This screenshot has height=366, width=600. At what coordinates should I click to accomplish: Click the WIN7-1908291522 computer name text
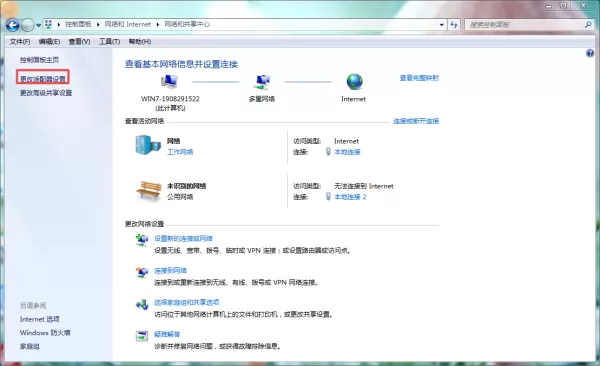(170, 99)
